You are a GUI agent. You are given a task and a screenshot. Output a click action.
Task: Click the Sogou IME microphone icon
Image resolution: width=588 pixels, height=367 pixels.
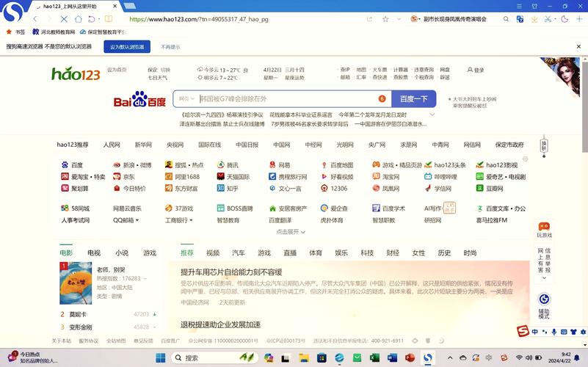554,332
